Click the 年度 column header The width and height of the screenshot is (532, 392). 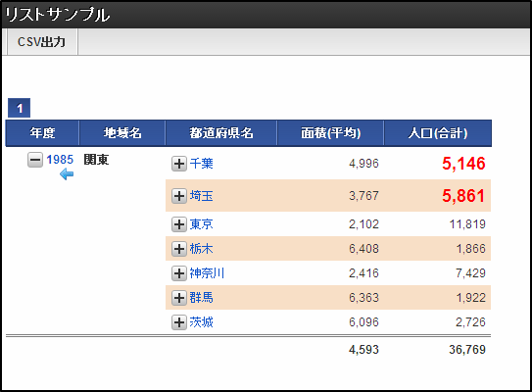coord(42,132)
